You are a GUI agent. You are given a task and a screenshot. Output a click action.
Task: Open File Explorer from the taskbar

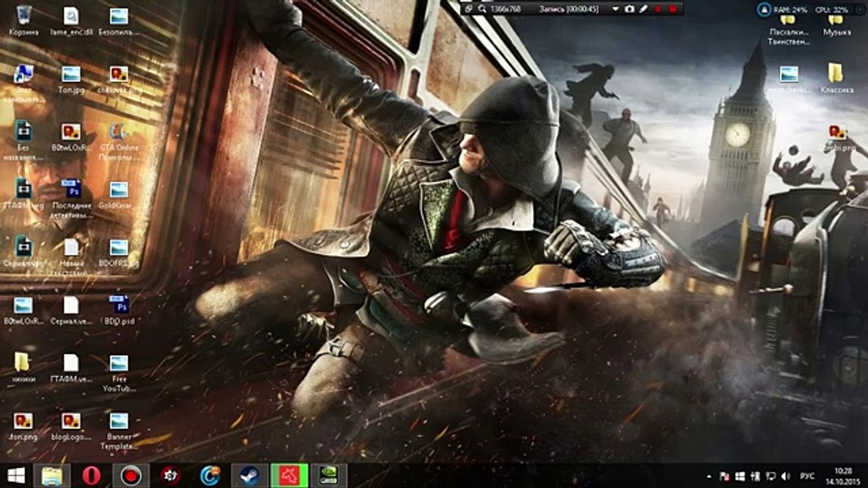tap(52, 475)
